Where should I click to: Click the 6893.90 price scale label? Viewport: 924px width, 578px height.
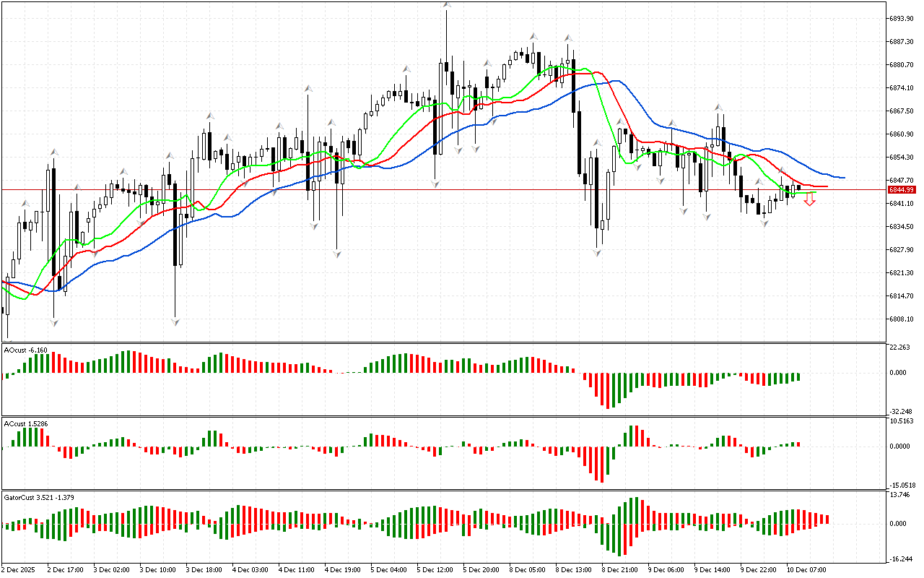click(x=901, y=19)
